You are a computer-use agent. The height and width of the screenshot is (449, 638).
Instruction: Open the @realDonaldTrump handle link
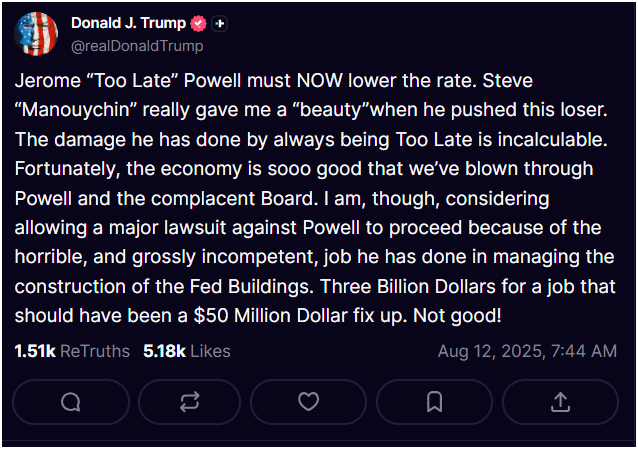click(137, 46)
